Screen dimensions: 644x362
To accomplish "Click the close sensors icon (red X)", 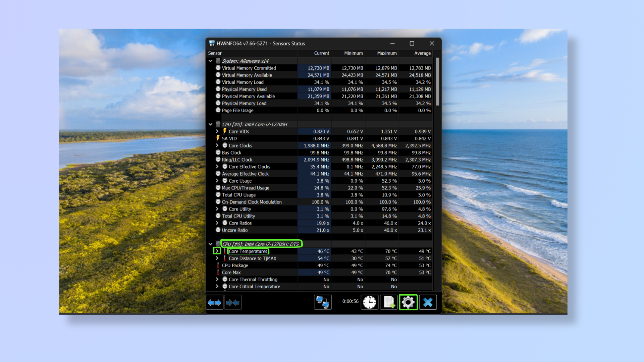I will tap(427, 302).
